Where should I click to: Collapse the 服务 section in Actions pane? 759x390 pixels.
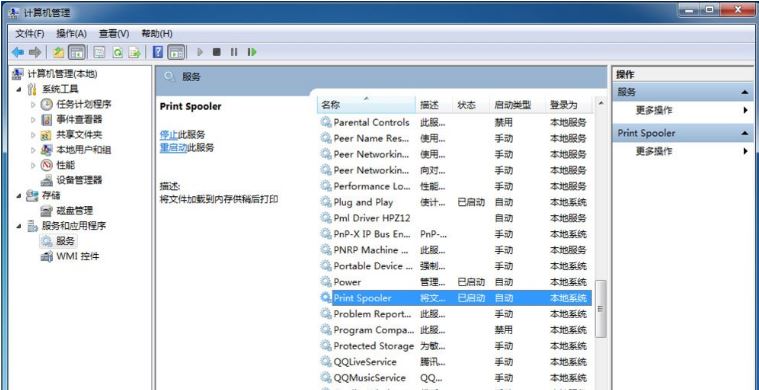[x=744, y=92]
